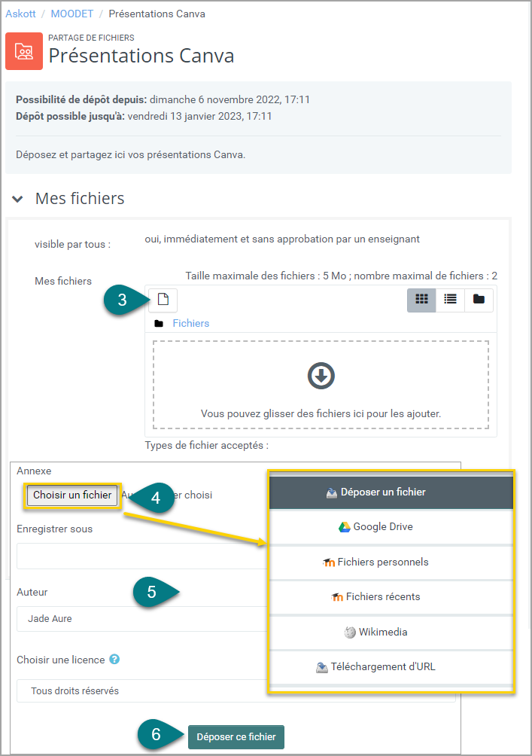This screenshot has height=756, width=532.
Task: Select Fichiers récents repository
Action: click(x=391, y=597)
